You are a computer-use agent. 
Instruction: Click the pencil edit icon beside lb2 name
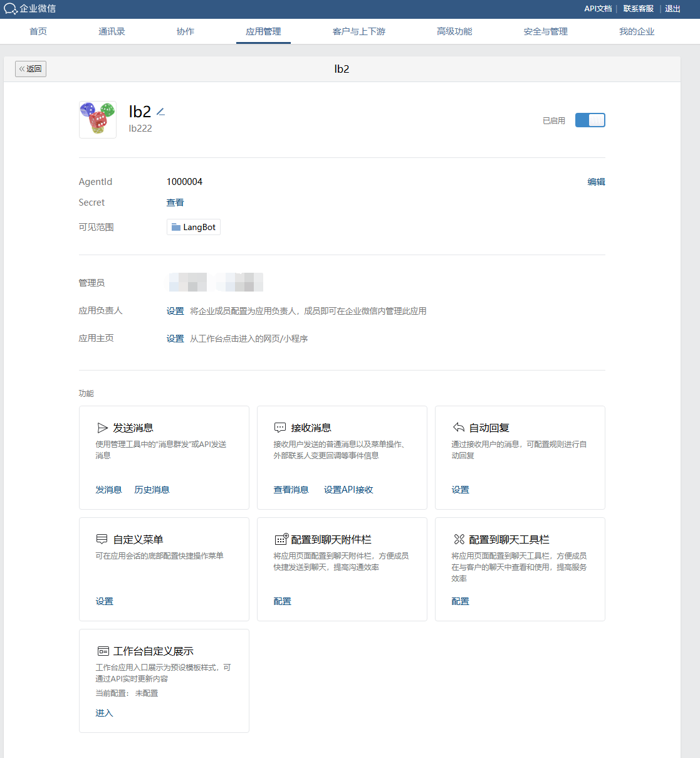pos(160,111)
